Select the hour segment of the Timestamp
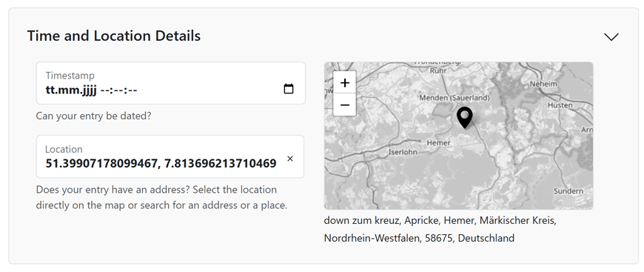 [104, 90]
